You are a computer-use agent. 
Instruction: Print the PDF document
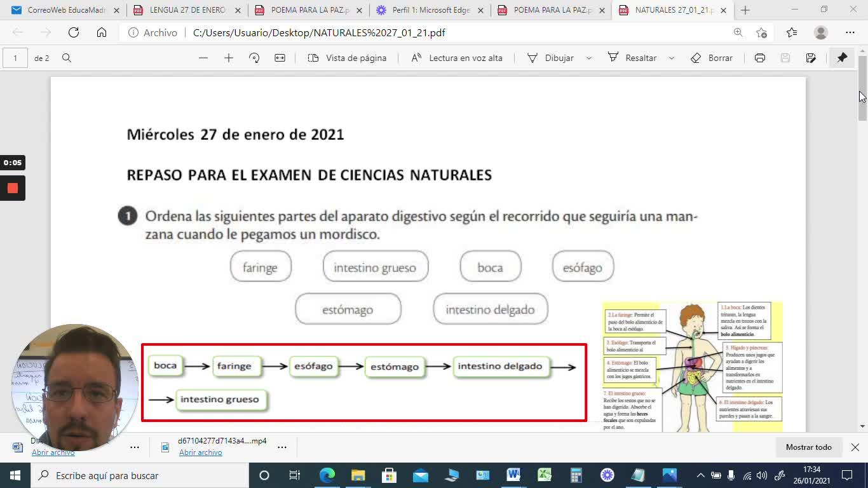[760, 58]
